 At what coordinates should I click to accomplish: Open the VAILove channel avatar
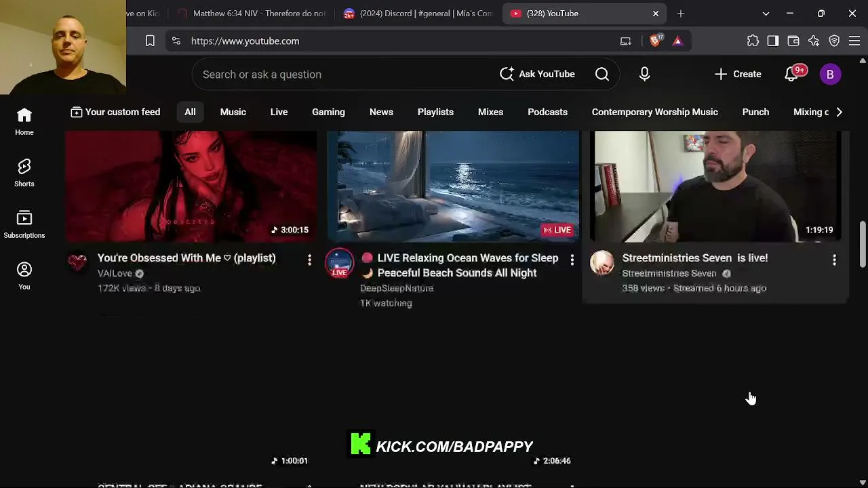77,262
